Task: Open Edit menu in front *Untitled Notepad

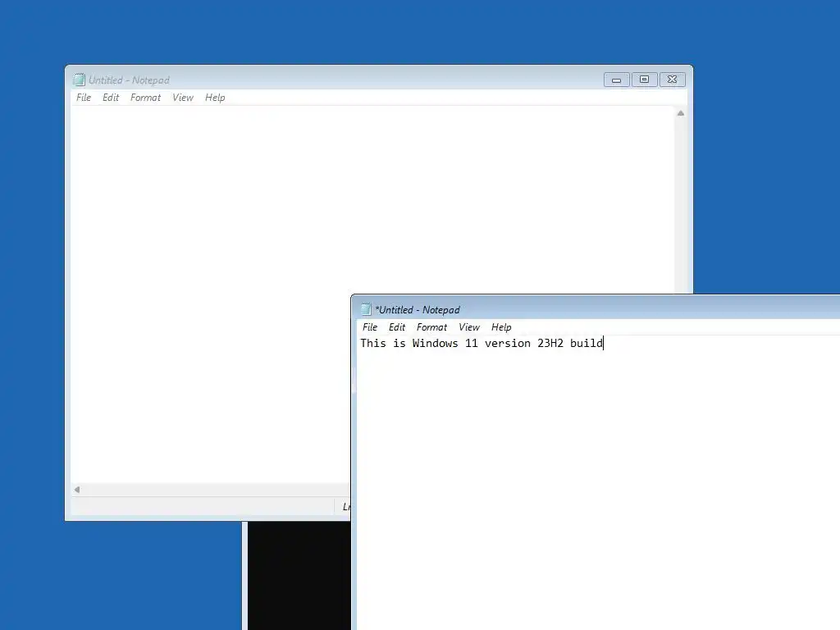Action: (x=397, y=327)
